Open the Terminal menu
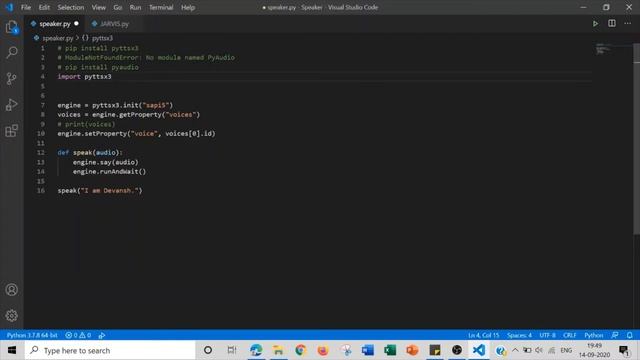The image size is (640, 360). 161,7
